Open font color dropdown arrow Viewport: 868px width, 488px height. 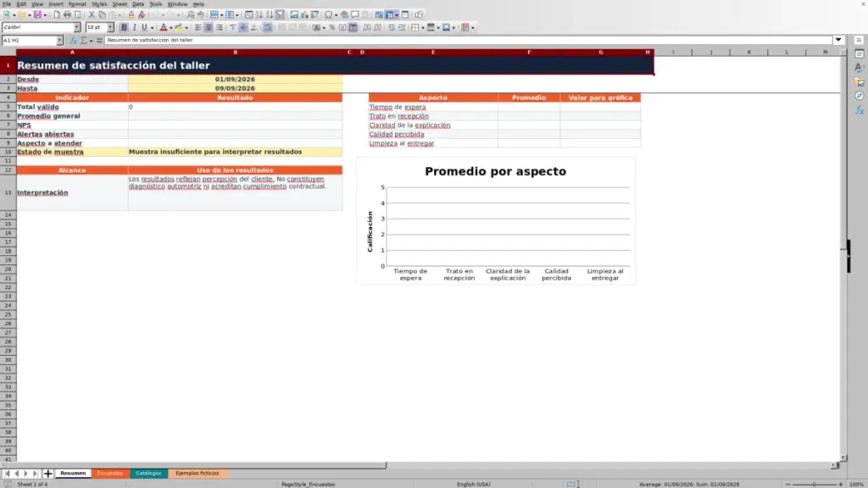(x=171, y=28)
